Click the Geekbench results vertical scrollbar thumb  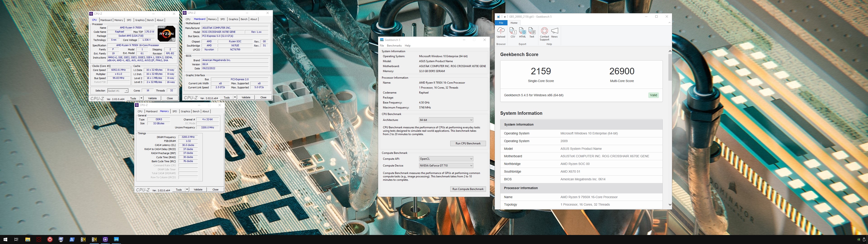[x=670, y=67]
